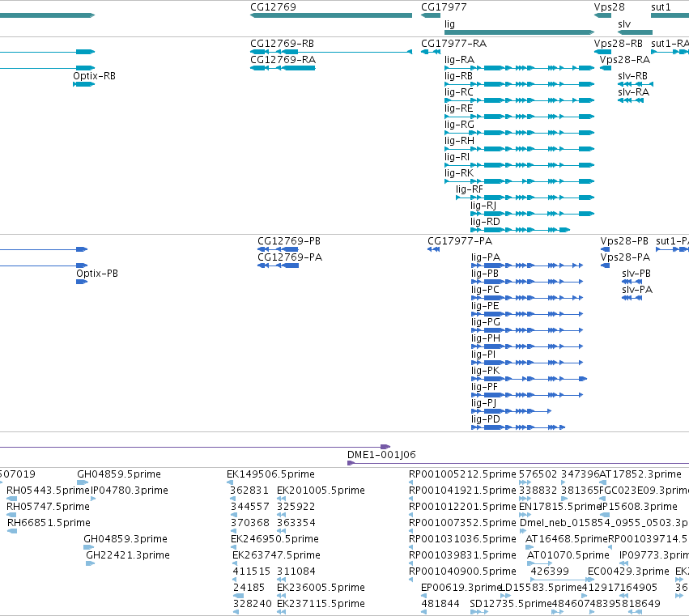The image size is (689, 616).
Task: Open the Vps28-RB transcript label
Action: pyautogui.click(x=619, y=44)
